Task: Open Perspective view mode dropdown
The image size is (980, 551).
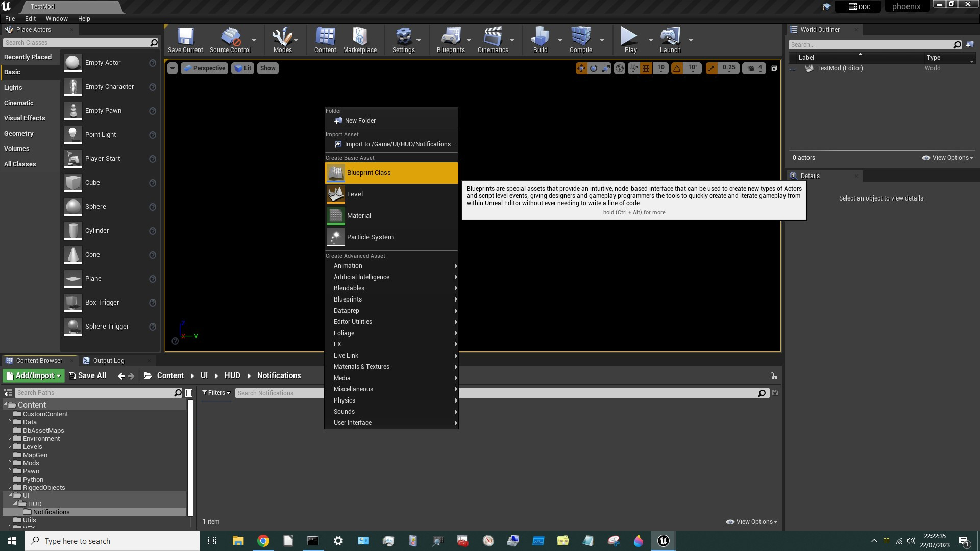Action: coord(204,68)
